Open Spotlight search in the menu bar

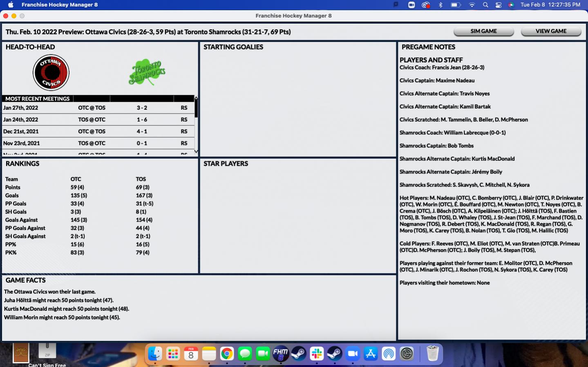click(485, 5)
